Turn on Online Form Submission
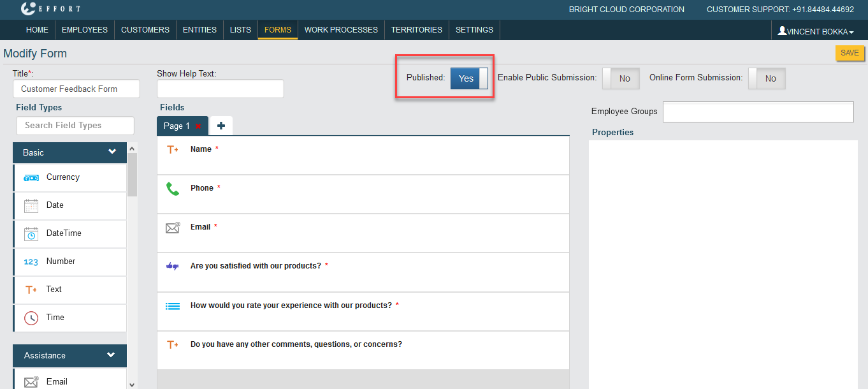 pyautogui.click(x=767, y=78)
